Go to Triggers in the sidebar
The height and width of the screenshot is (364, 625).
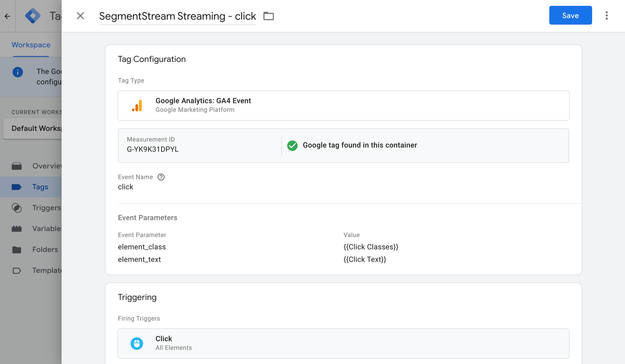point(31,208)
